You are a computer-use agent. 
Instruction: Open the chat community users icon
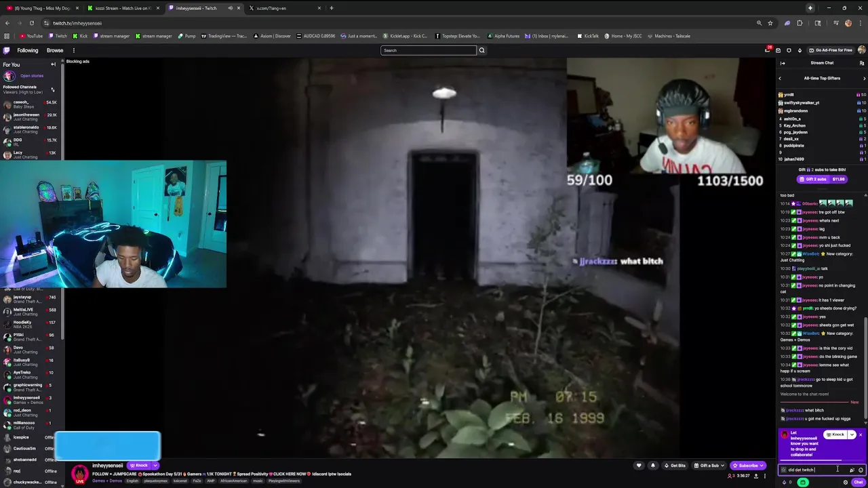tap(862, 63)
